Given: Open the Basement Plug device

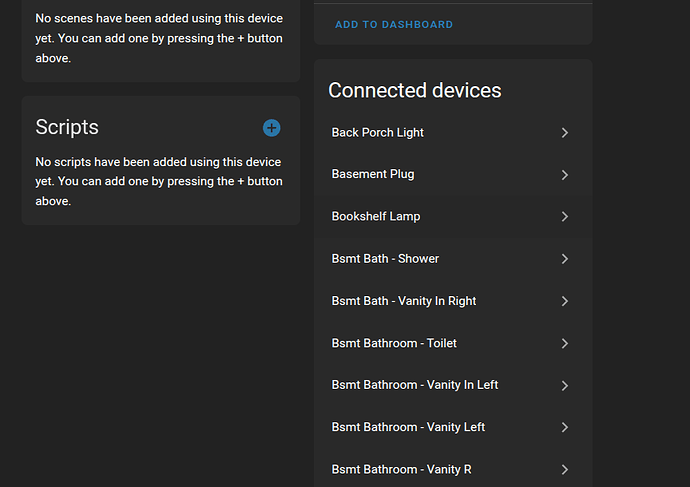Looking at the screenshot, I should (x=453, y=175).
